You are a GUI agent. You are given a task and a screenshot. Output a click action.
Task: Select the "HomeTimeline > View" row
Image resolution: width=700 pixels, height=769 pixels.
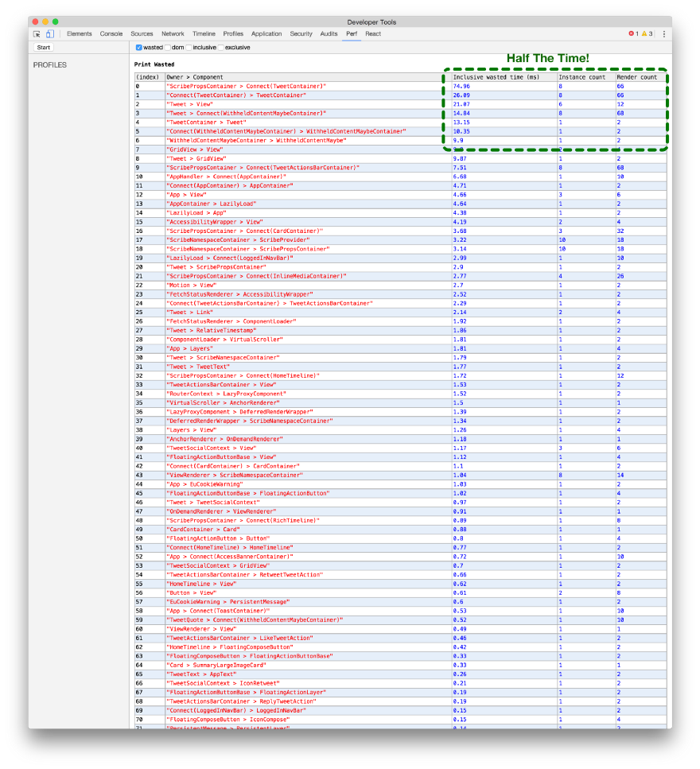[x=400, y=584]
